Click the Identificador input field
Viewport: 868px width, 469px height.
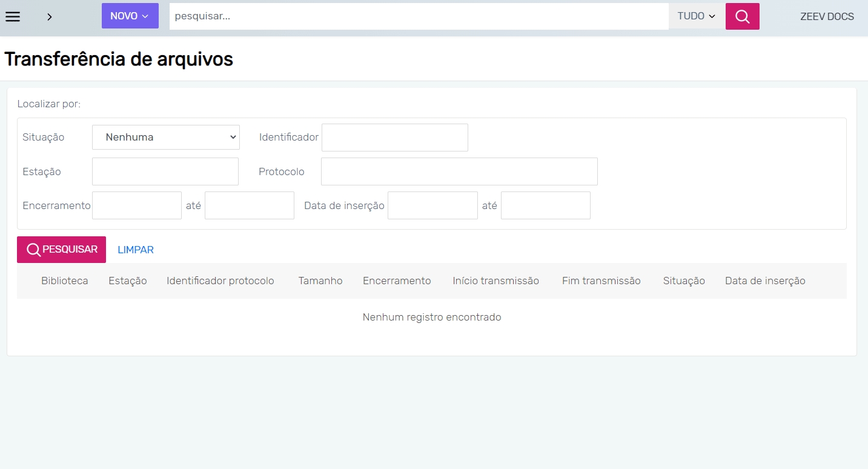(x=395, y=138)
